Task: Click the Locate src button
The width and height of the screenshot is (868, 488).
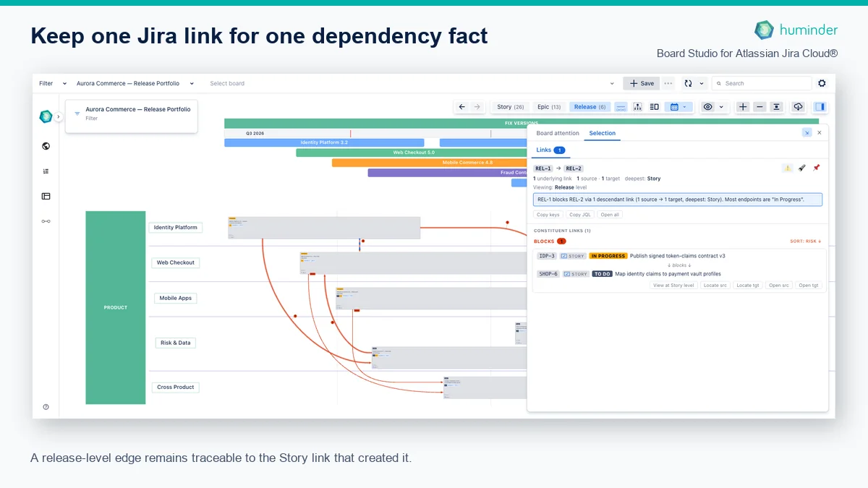Action: coord(715,286)
